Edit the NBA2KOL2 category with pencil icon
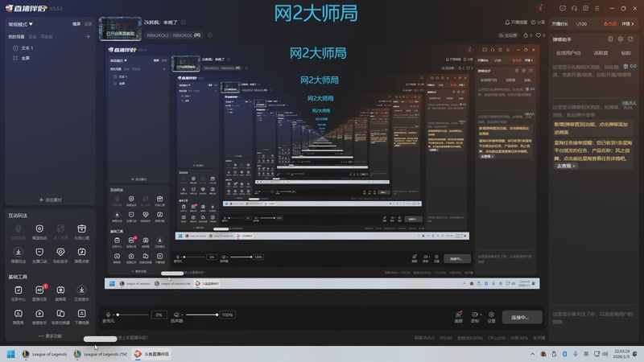Image resolution: width=644 pixels, height=362 pixels. (x=210, y=35)
